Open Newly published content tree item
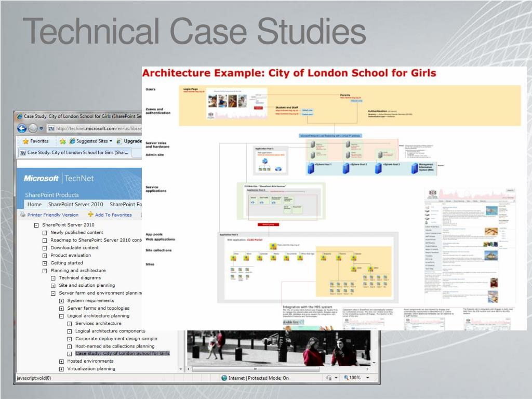Image resolution: width=532 pixels, height=399 pixels. click(x=77, y=232)
